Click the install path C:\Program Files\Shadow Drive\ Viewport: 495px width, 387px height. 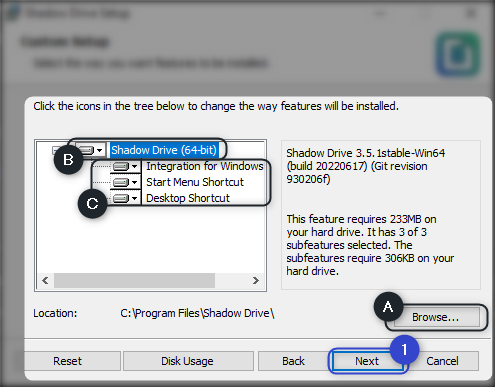(197, 313)
